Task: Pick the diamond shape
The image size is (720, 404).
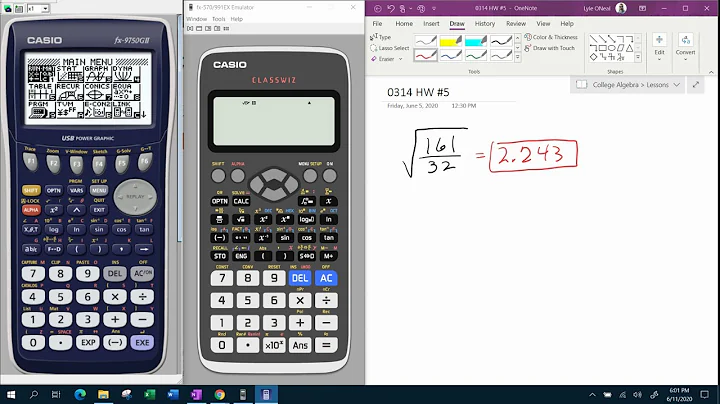Action: [594, 57]
